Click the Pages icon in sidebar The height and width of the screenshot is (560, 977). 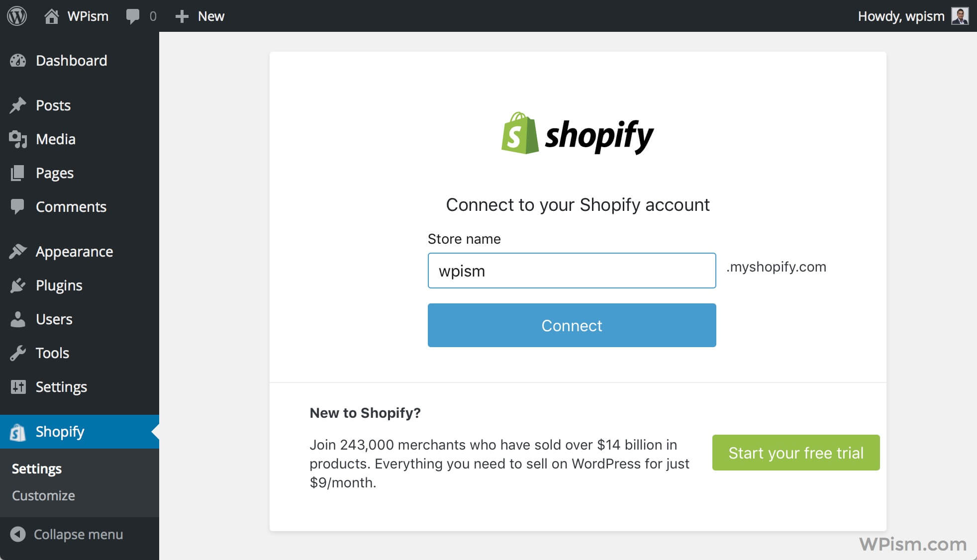(x=18, y=173)
